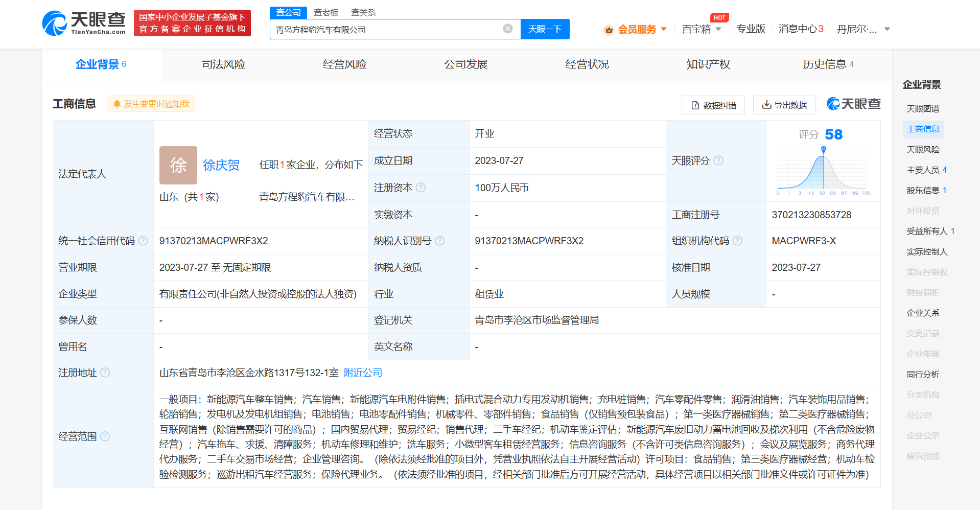Click the info icon next to 经营范围
Viewport: 980px width, 510px height.
(x=105, y=436)
